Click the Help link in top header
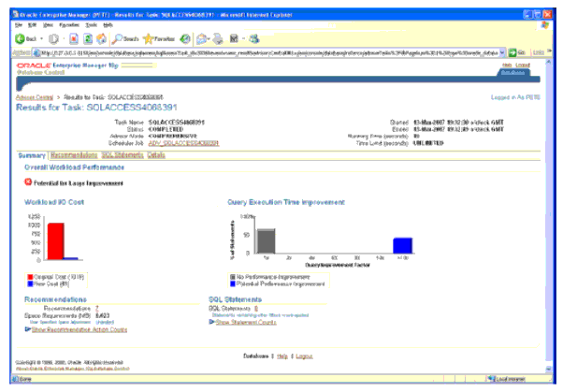The height and width of the screenshot is (392, 563). click(x=507, y=65)
